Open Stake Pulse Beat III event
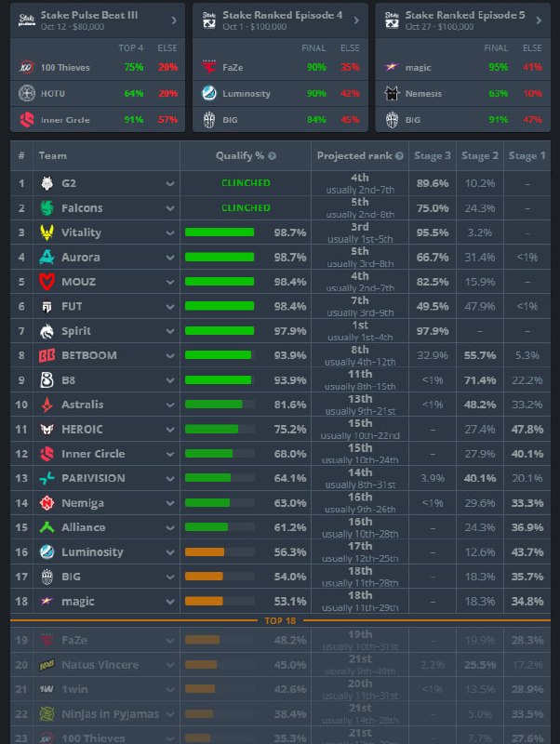Screen dimensions: 560x744 tap(98, 20)
